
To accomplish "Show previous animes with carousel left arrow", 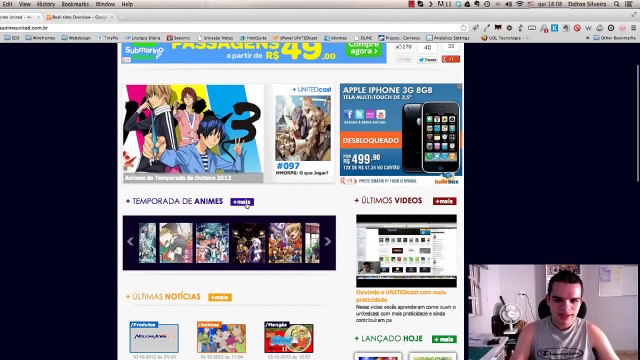I will coord(130,241).
